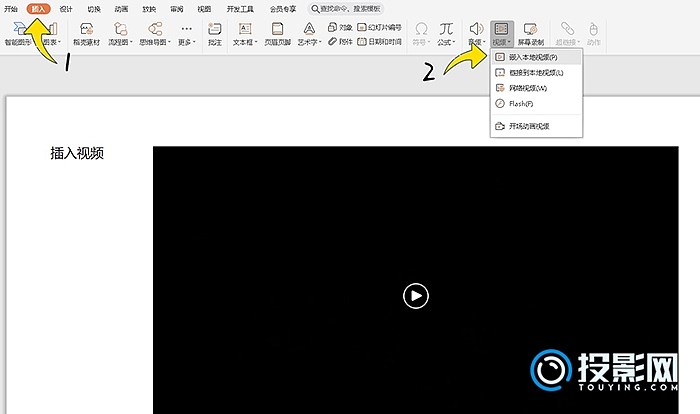Open the 页眉页脚 header footer dialog

click(277, 34)
